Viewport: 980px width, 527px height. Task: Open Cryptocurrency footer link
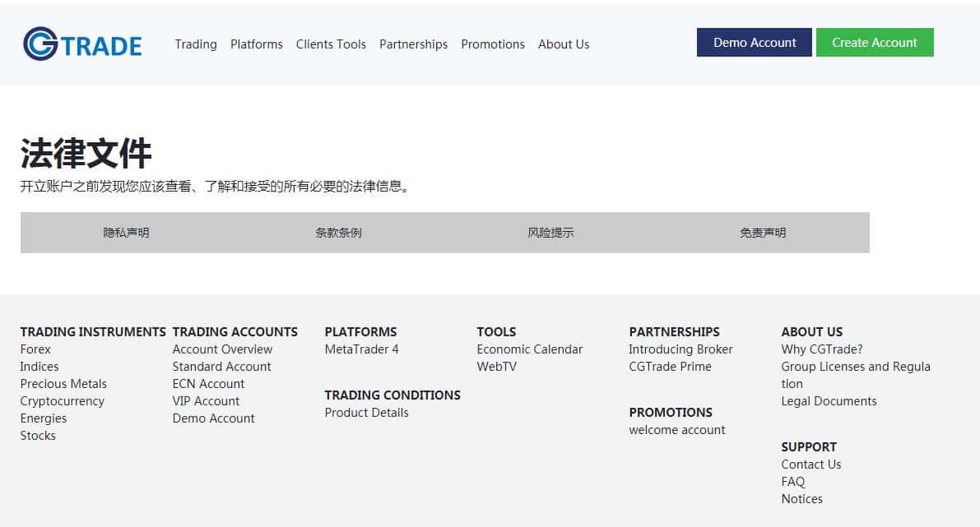coord(62,401)
